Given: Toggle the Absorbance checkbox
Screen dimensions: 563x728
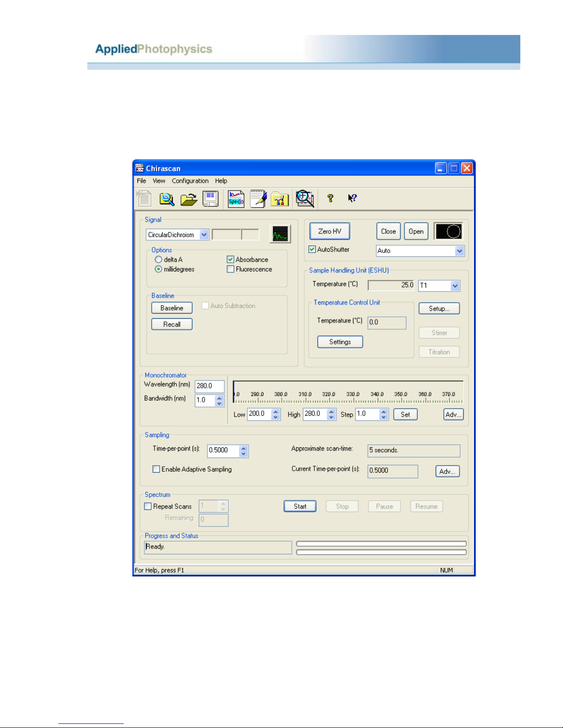Looking at the screenshot, I should pos(231,260).
